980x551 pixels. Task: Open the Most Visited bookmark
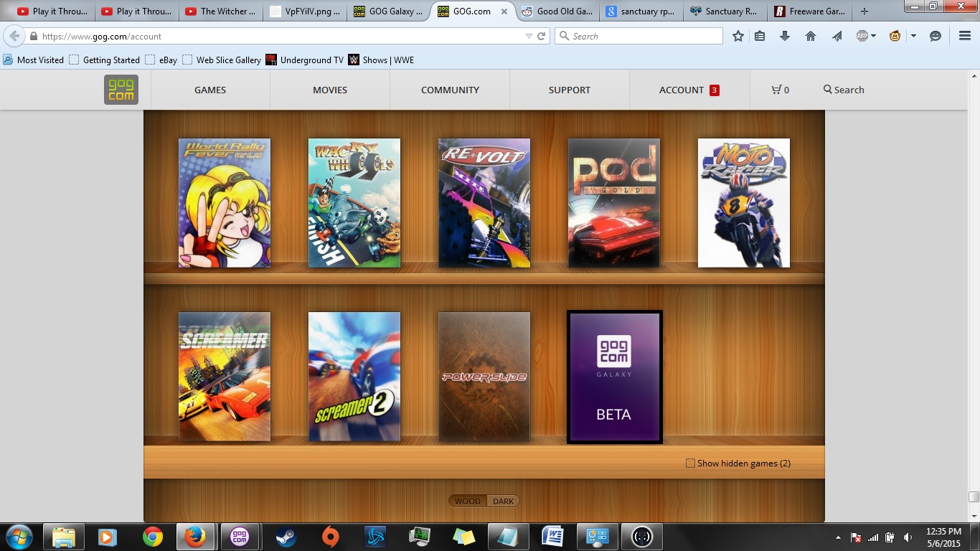34,60
